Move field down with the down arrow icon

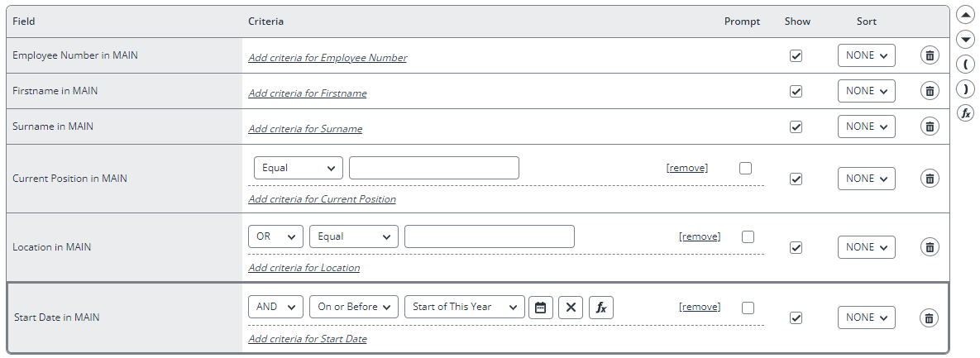coord(966,40)
